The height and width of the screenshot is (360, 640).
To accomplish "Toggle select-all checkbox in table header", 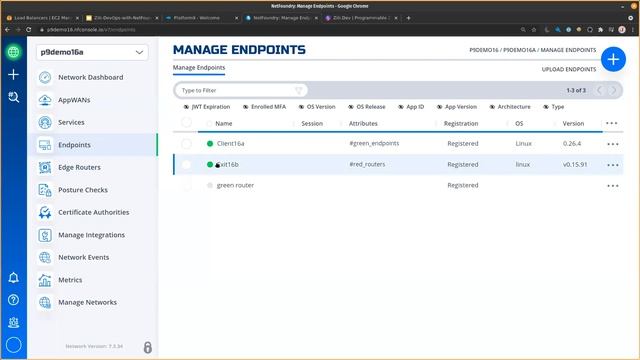I will point(187,122).
